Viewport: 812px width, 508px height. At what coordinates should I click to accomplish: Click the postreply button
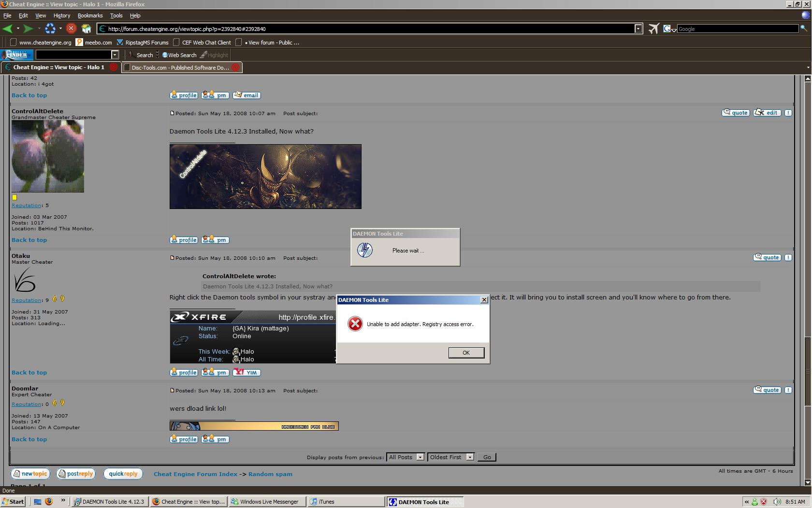tap(76, 474)
